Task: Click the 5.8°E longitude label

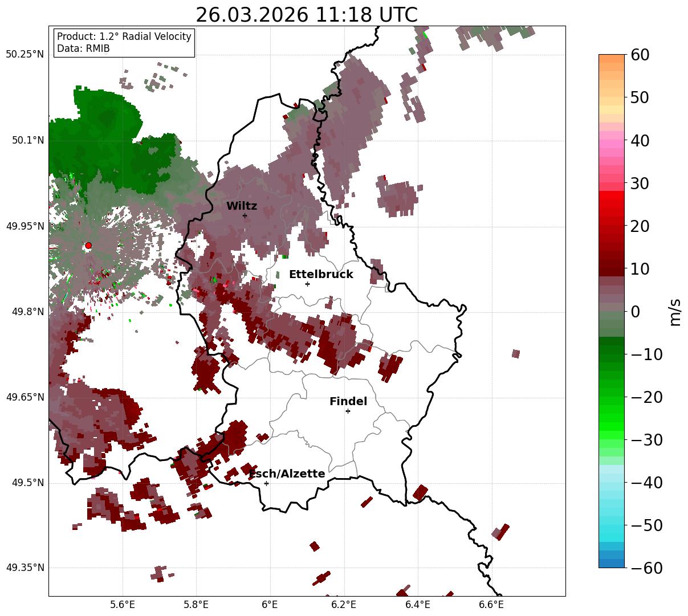Action: (197, 605)
